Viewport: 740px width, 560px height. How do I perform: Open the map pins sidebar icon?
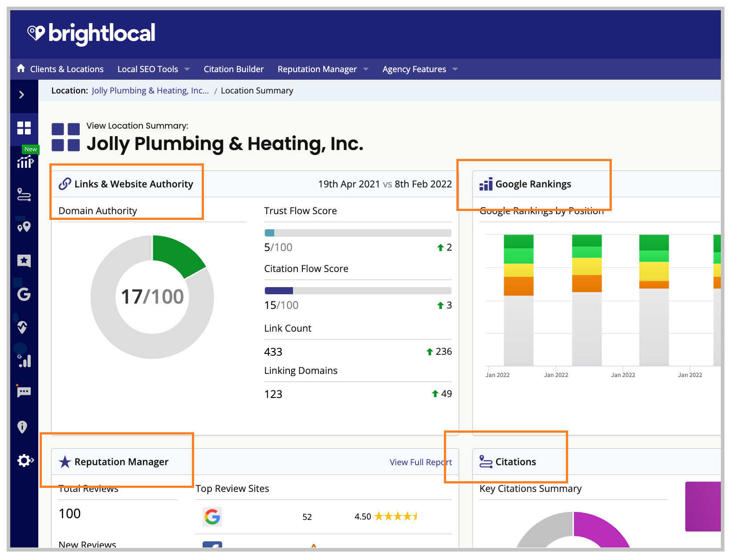[24, 227]
